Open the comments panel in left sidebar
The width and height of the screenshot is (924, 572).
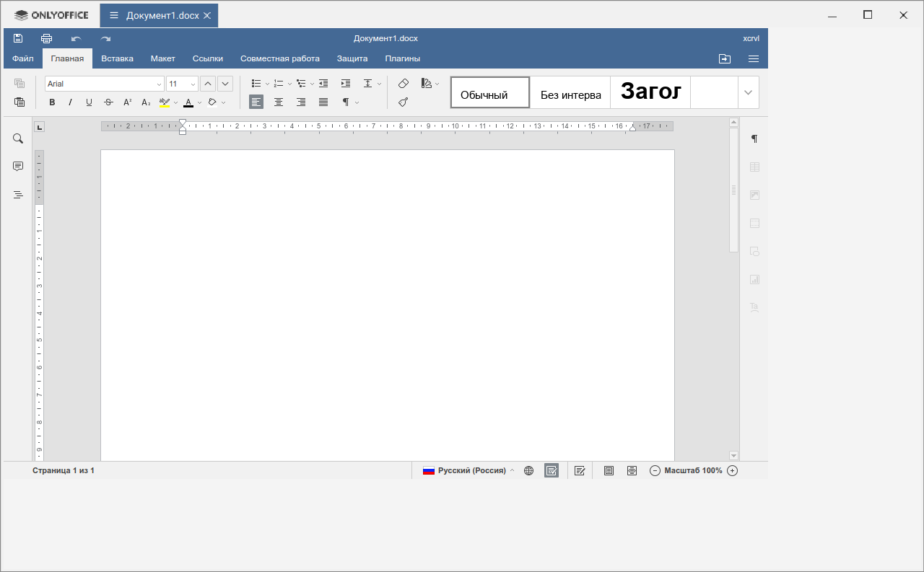click(18, 167)
